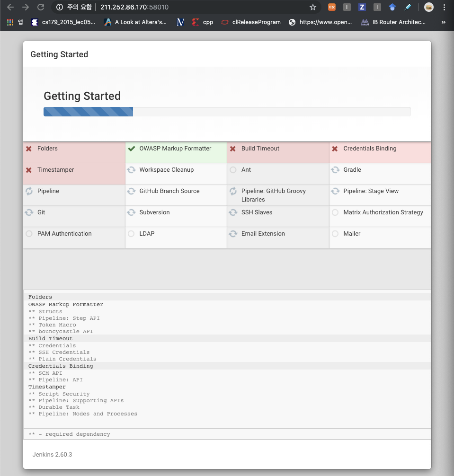Click the spinner beside Email Extension
Image resolution: width=454 pixels, height=476 pixels.
(x=233, y=233)
